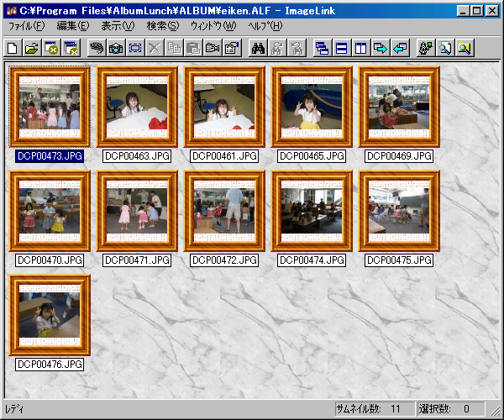Click the DCP00474.JPG filename label
Image resolution: width=504 pixels, height=420 pixels.
tap(312, 260)
